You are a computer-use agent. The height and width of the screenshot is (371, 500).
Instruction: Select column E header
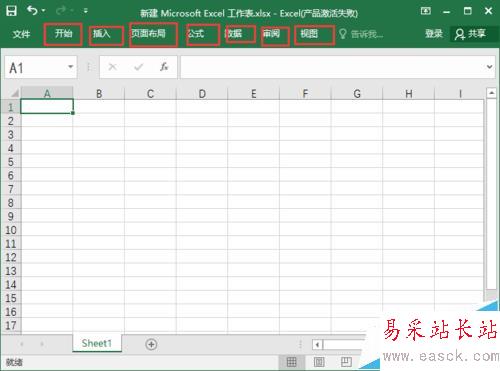254,93
